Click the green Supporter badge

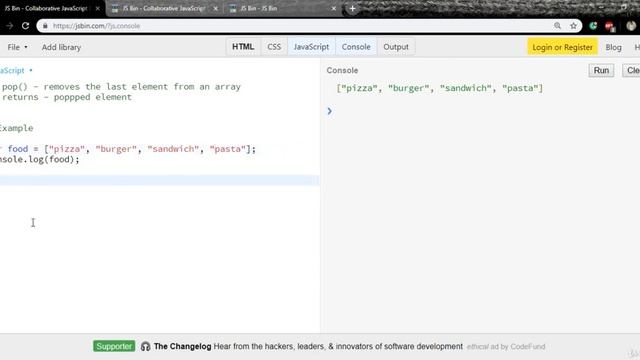pyautogui.click(x=114, y=346)
